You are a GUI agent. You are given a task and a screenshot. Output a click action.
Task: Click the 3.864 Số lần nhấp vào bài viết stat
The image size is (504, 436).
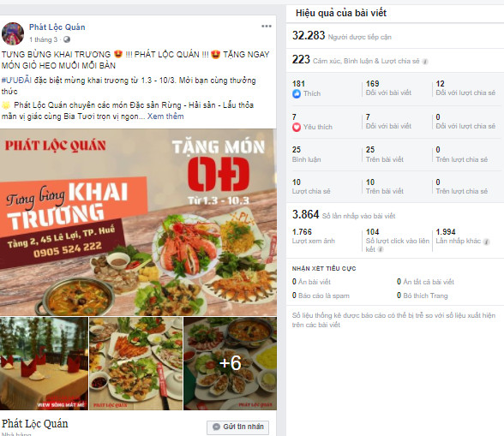tap(344, 215)
